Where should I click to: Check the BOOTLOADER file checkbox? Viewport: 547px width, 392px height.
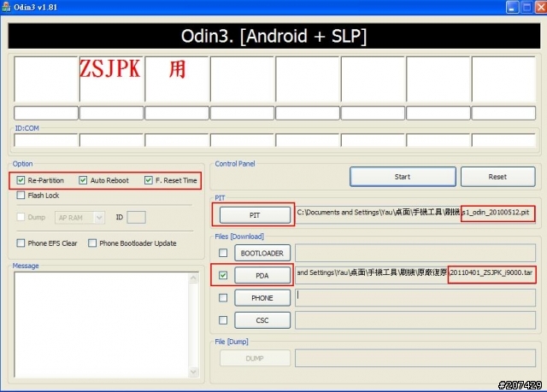(223, 253)
